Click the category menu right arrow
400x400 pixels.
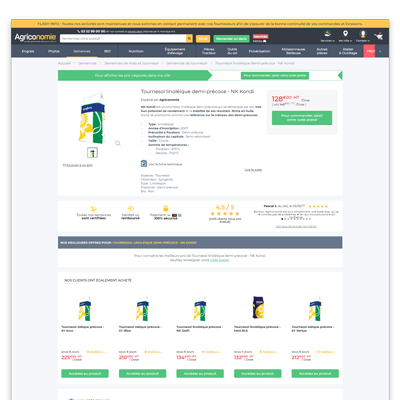(x=380, y=51)
